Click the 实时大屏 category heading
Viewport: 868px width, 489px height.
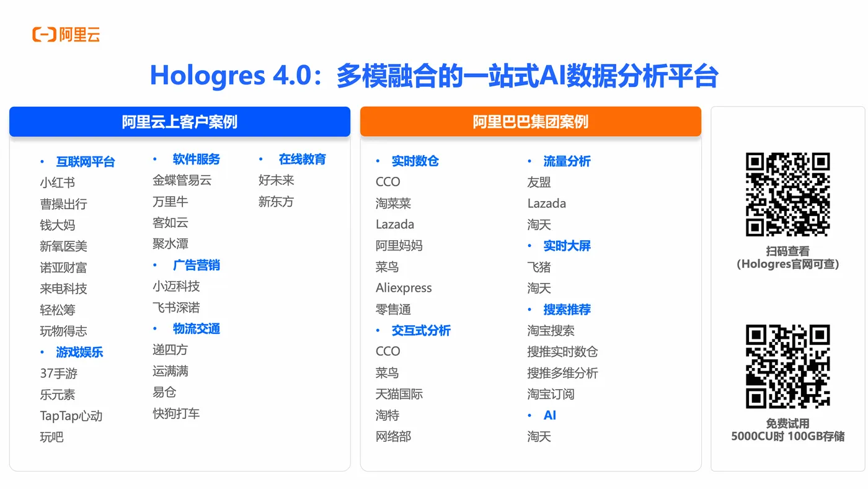(567, 246)
